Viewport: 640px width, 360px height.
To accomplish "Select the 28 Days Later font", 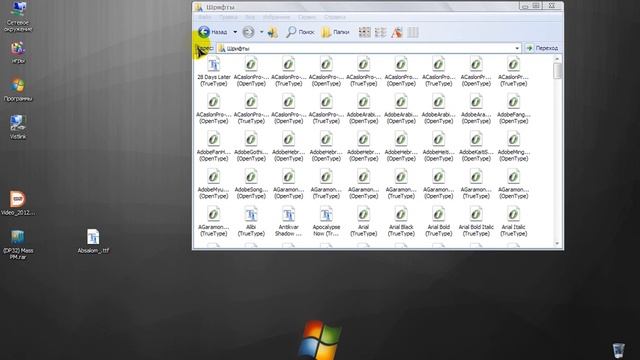I will (213, 71).
